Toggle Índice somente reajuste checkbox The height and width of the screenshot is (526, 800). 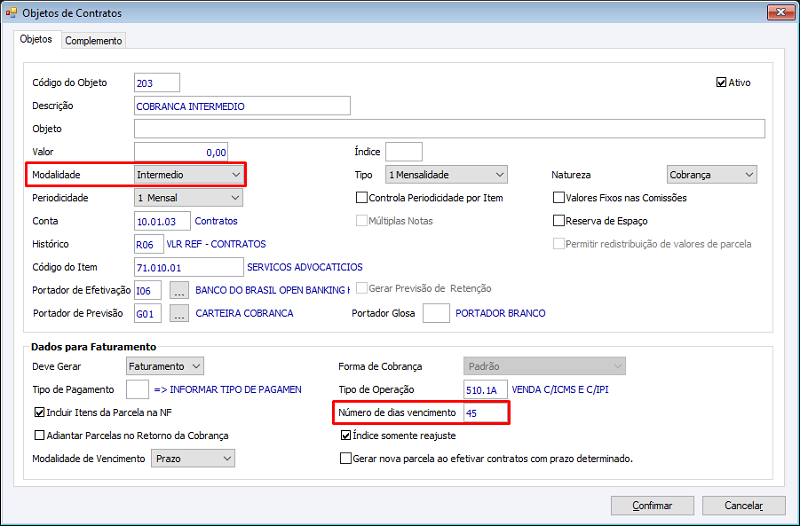coord(345,435)
